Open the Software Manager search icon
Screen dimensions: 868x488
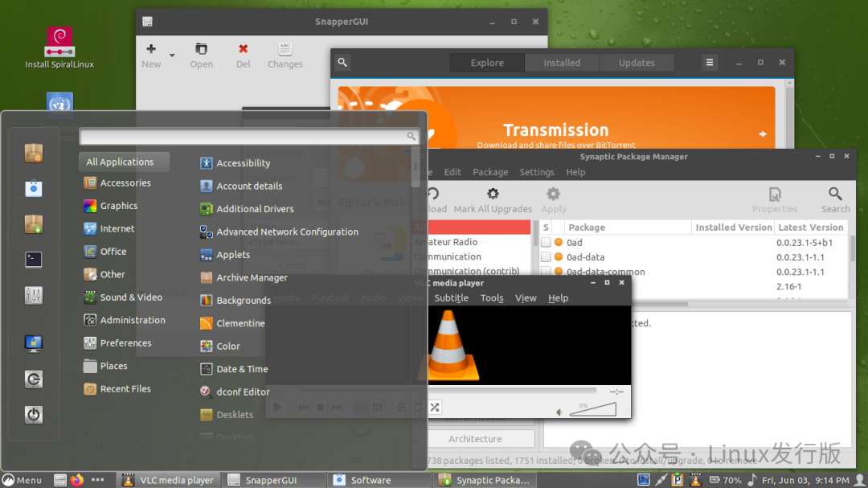pos(342,63)
